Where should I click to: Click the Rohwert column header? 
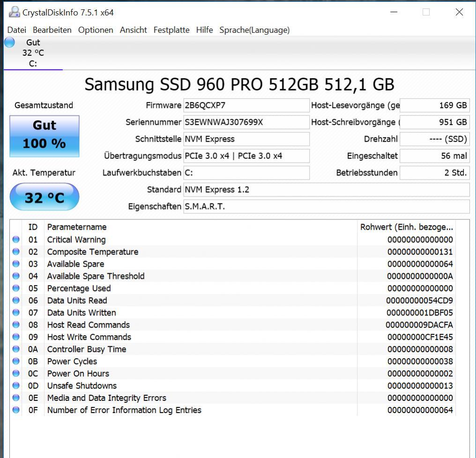click(407, 227)
